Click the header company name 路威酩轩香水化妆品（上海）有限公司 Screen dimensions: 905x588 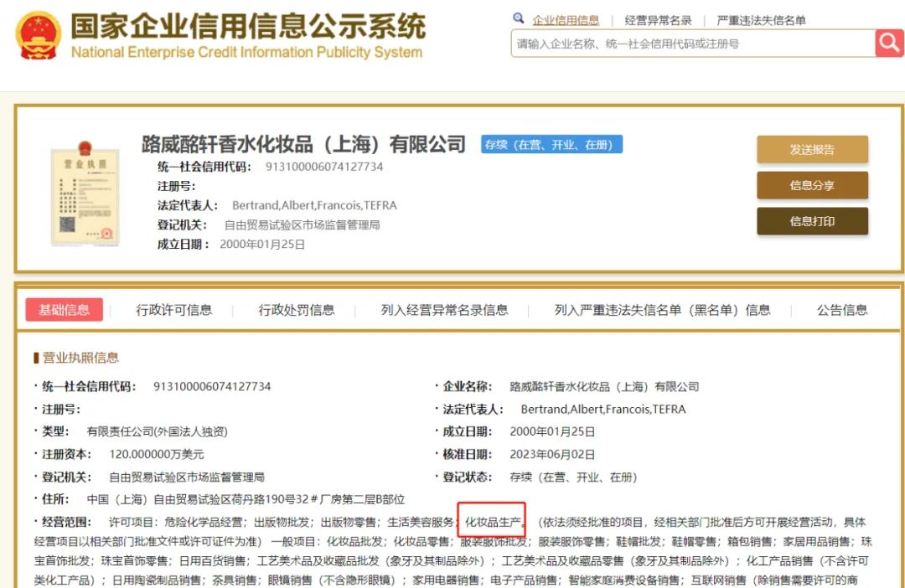pyautogui.click(x=303, y=144)
